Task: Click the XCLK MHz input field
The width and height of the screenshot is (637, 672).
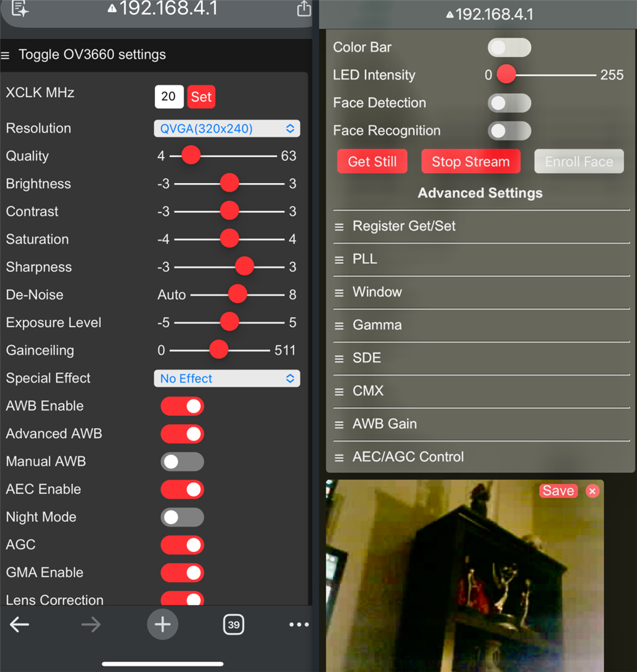Action: (169, 96)
